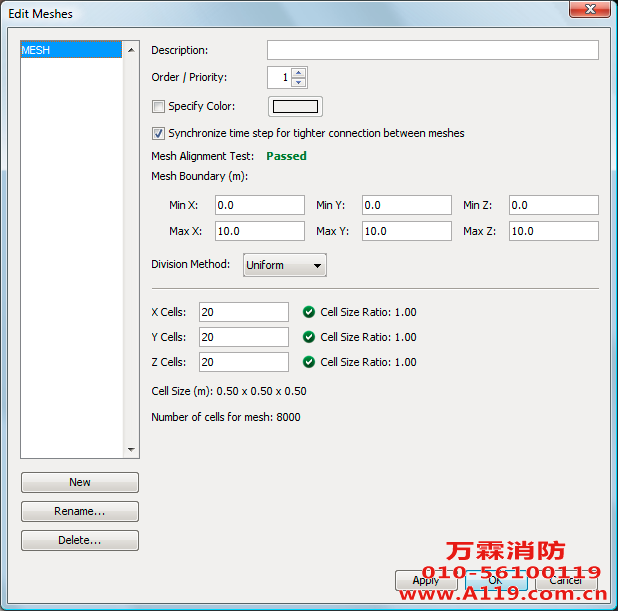
Task: Click the Z Cells green checkmark icon
Action: click(309, 362)
